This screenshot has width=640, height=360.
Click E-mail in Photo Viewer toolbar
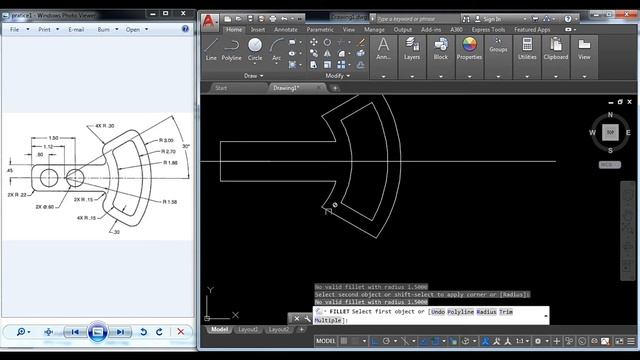click(x=76, y=29)
